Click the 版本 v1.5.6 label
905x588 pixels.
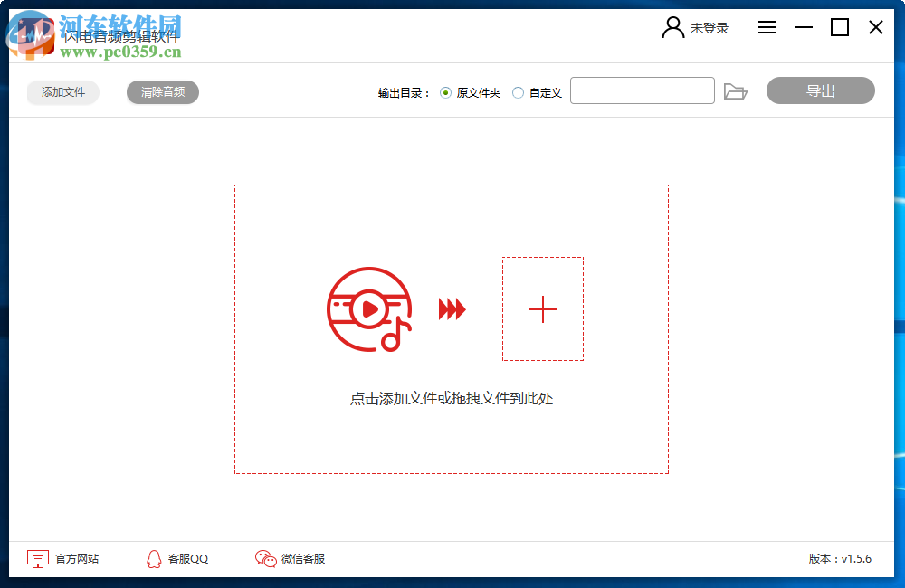[x=841, y=559]
